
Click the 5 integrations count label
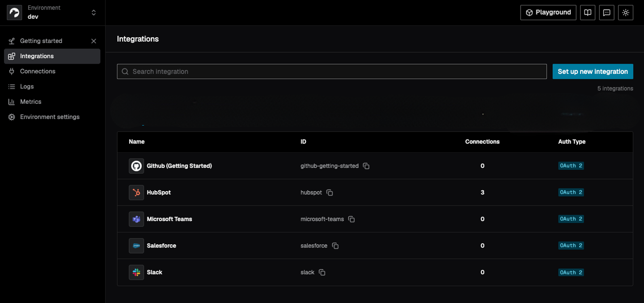point(615,89)
